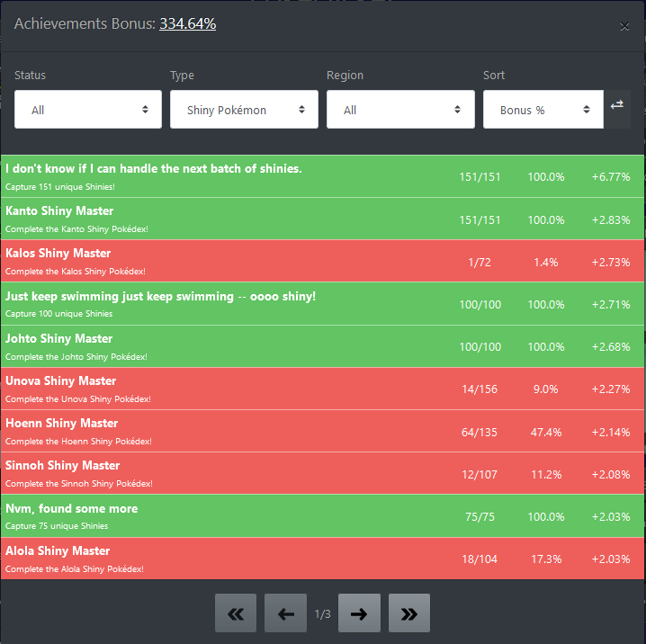This screenshot has width=646, height=644.
Task: Select the Sinnoh Shiny Master row
Action: tap(322, 473)
